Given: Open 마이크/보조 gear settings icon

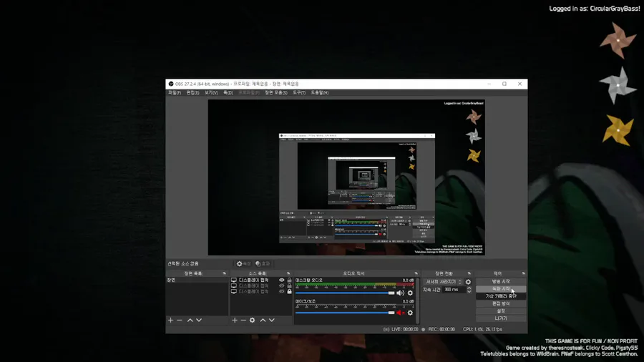Looking at the screenshot, I should coord(410,313).
